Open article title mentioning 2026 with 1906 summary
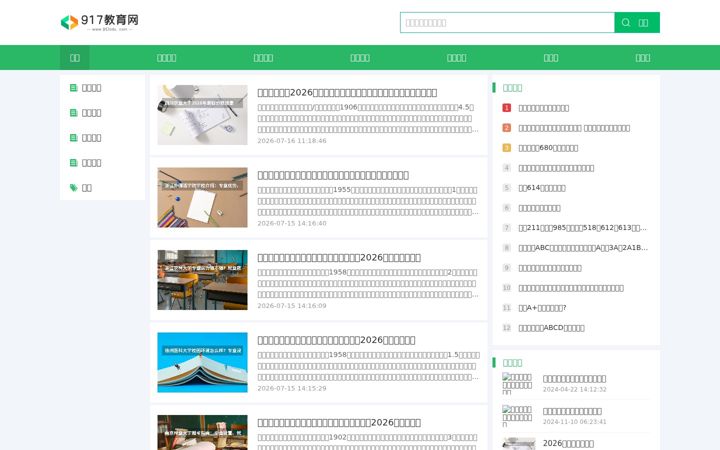The height and width of the screenshot is (450, 720). point(347,92)
